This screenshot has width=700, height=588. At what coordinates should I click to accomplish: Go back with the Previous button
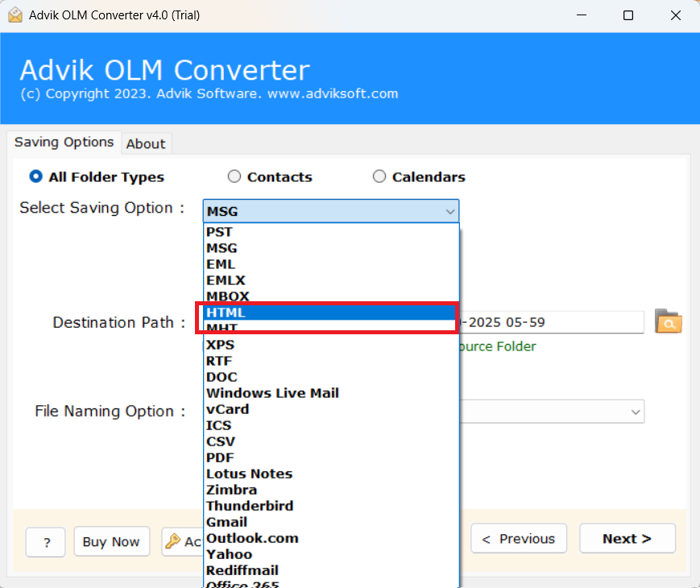[518, 539]
